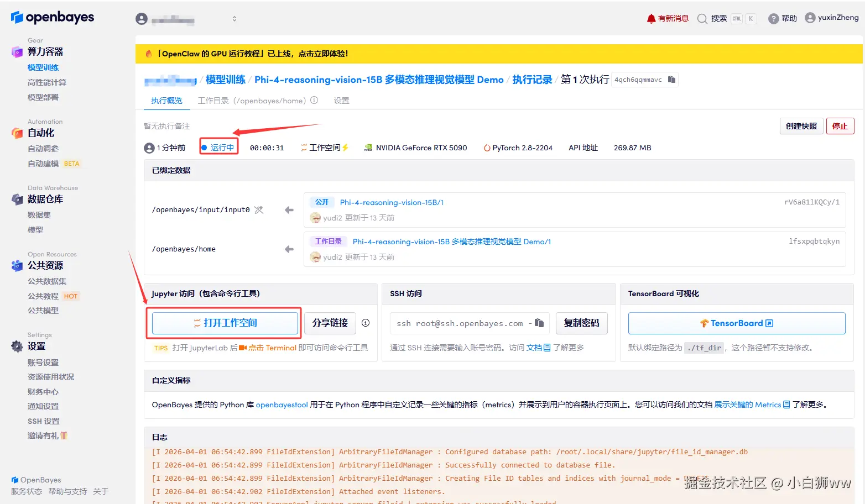Click the 暂无执行备注 note field
Screen dimensions: 865x504
[x=166, y=126]
